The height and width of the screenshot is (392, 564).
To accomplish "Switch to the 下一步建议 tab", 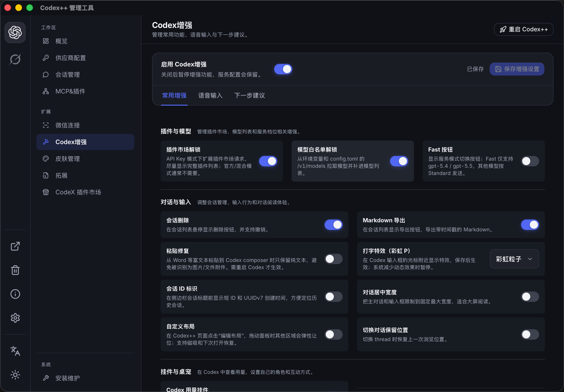I will tap(249, 96).
